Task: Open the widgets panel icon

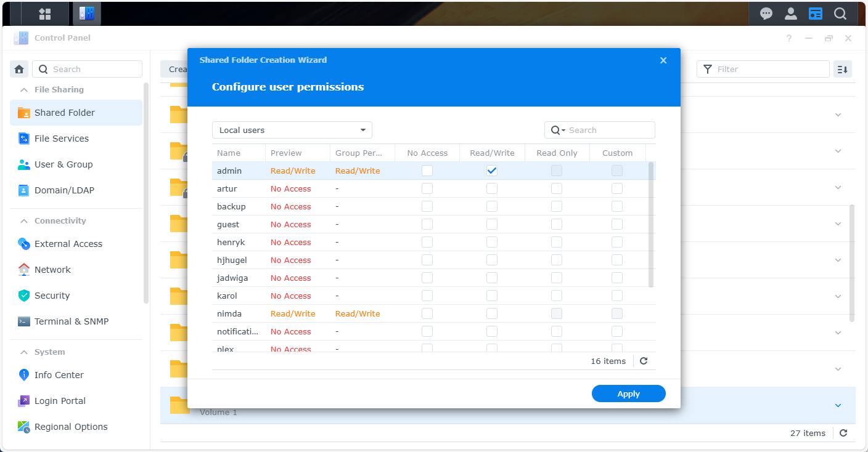Action: tap(816, 14)
